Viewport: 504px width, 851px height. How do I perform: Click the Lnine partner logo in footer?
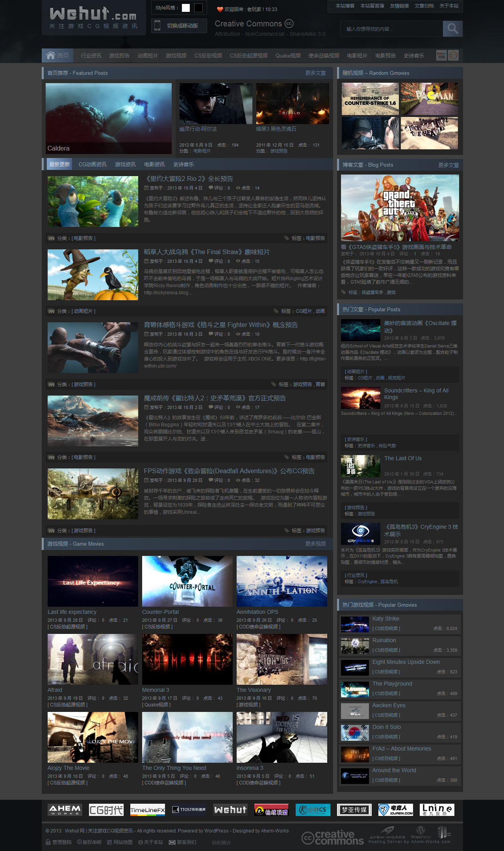pyautogui.click(x=437, y=810)
